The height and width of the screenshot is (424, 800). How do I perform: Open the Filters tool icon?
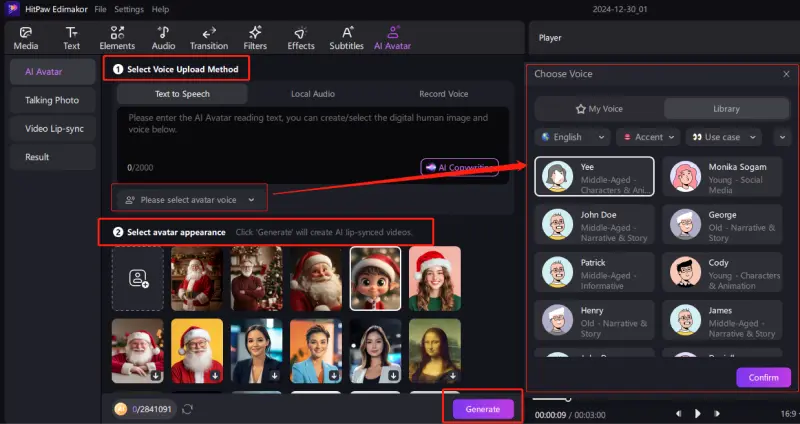point(255,38)
